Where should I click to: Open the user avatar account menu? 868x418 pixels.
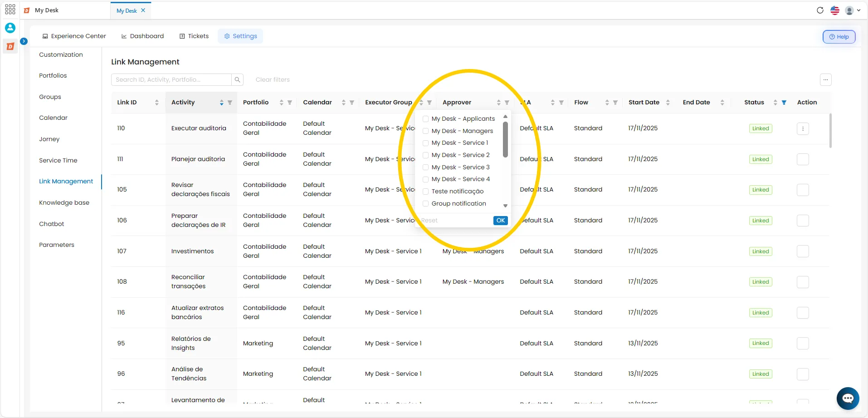point(853,10)
